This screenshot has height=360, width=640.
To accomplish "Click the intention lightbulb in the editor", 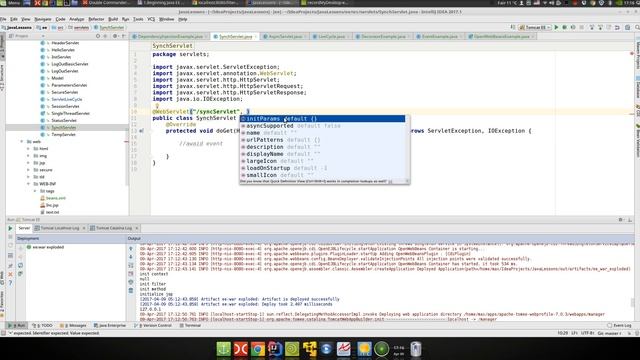I will (157, 106).
